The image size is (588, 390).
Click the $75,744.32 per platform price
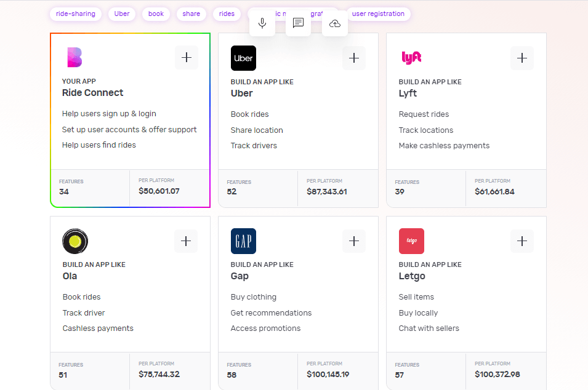[x=159, y=374]
